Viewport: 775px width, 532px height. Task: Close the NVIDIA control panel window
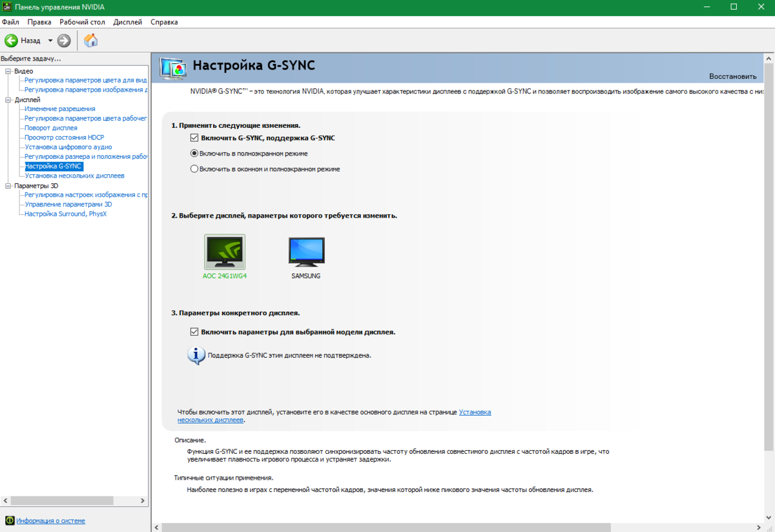(762, 7)
